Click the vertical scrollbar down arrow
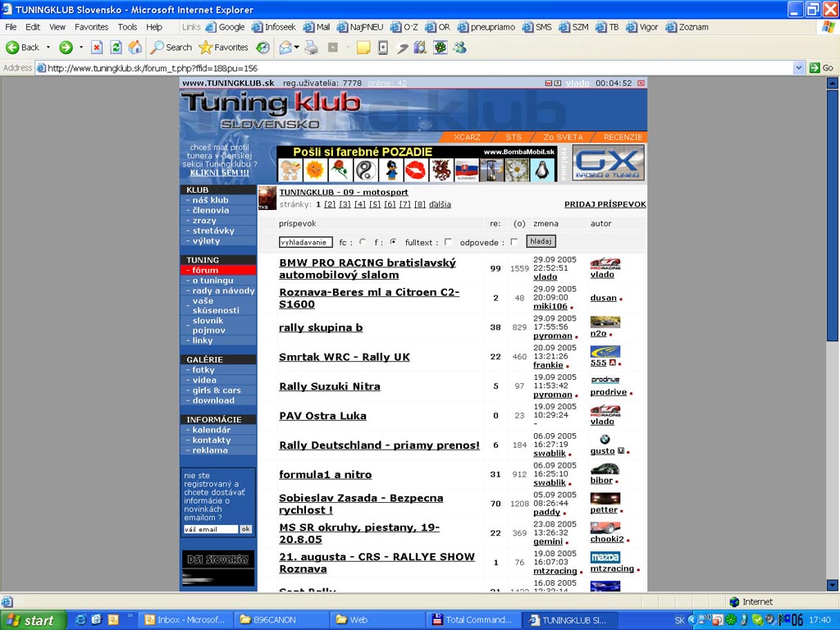The height and width of the screenshot is (630, 840). (833, 585)
